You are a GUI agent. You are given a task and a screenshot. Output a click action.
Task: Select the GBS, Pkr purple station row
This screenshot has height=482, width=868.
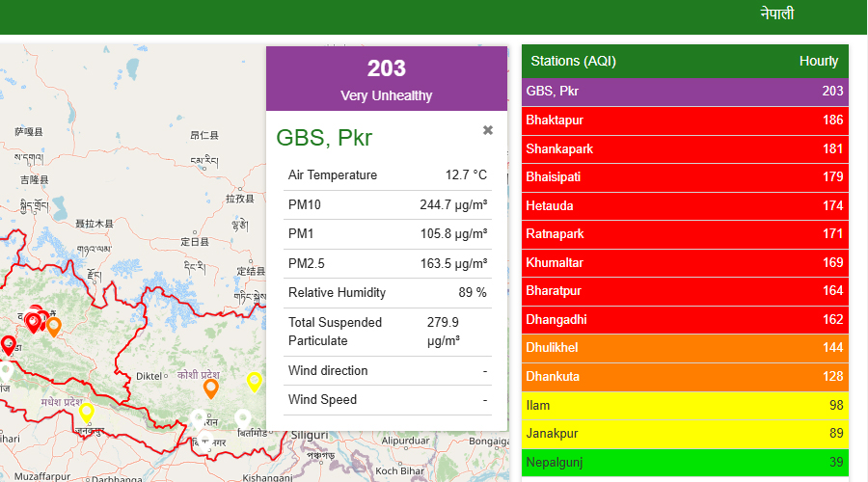click(x=685, y=92)
